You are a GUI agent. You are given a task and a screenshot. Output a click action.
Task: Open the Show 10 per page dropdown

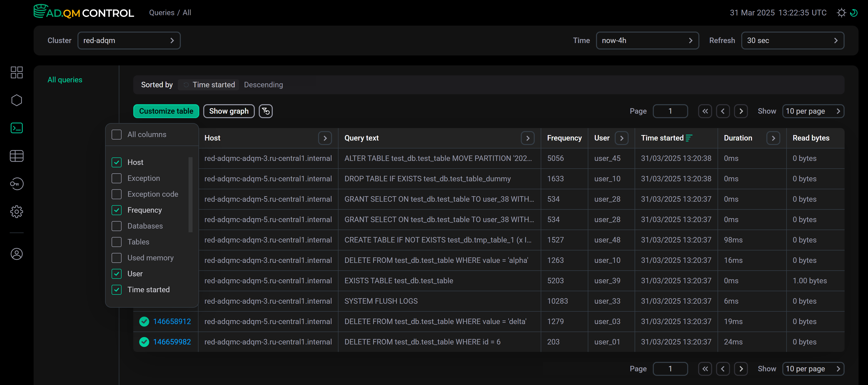point(814,111)
